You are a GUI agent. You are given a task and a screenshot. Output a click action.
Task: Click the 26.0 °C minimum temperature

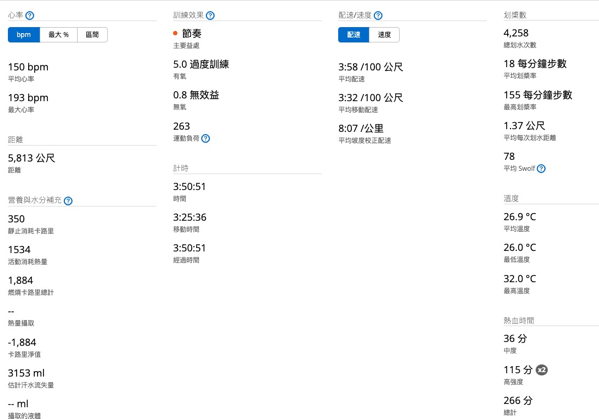pos(520,247)
